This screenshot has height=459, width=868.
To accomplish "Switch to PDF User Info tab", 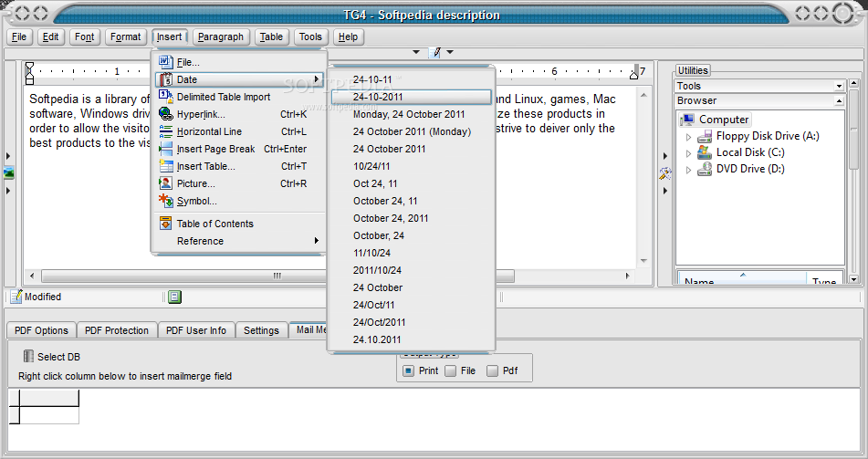I will 196,330.
